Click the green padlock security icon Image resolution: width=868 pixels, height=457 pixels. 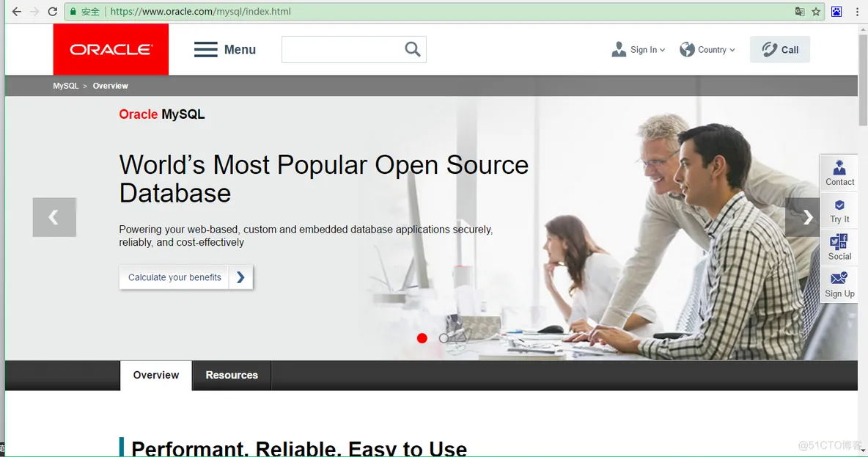point(73,12)
